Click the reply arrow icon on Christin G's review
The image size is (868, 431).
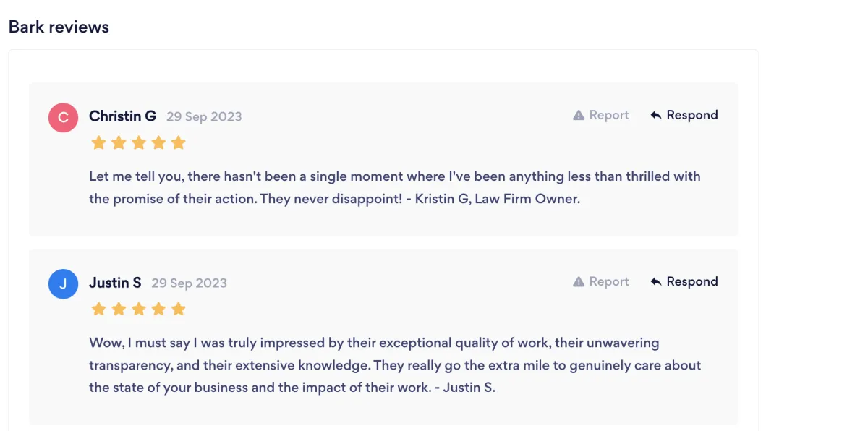tap(656, 116)
